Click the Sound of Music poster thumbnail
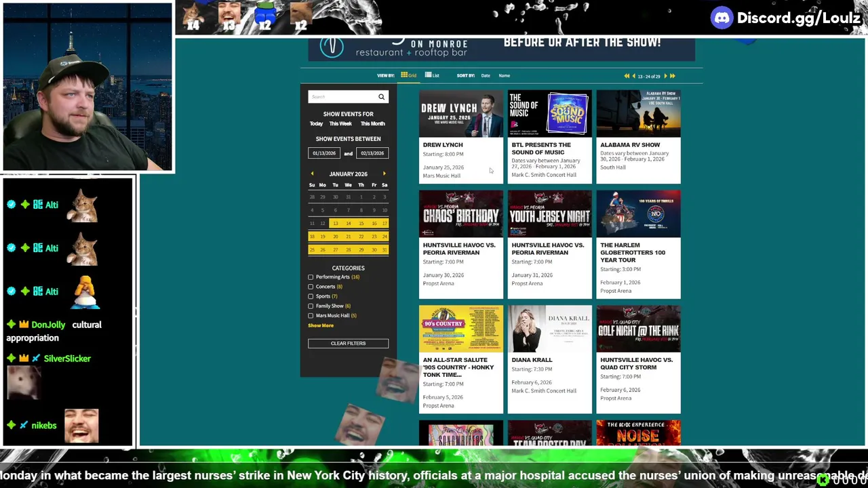 pyautogui.click(x=550, y=113)
